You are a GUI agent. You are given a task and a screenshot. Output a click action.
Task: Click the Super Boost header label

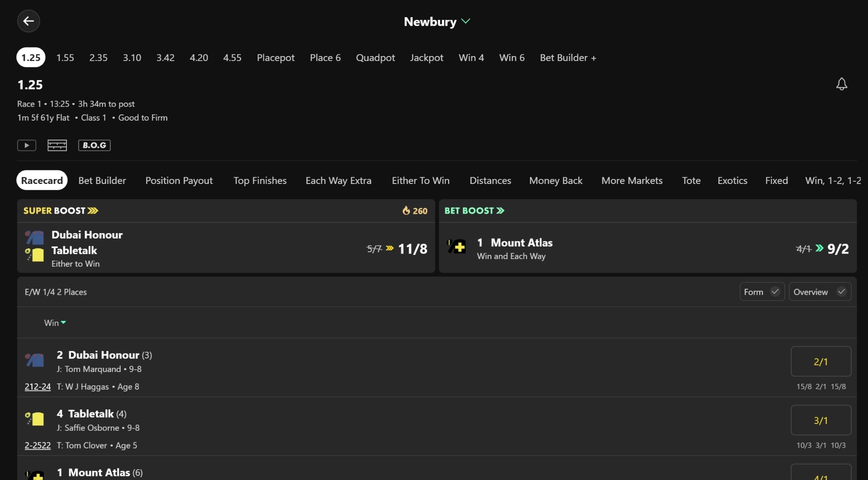coord(61,211)
